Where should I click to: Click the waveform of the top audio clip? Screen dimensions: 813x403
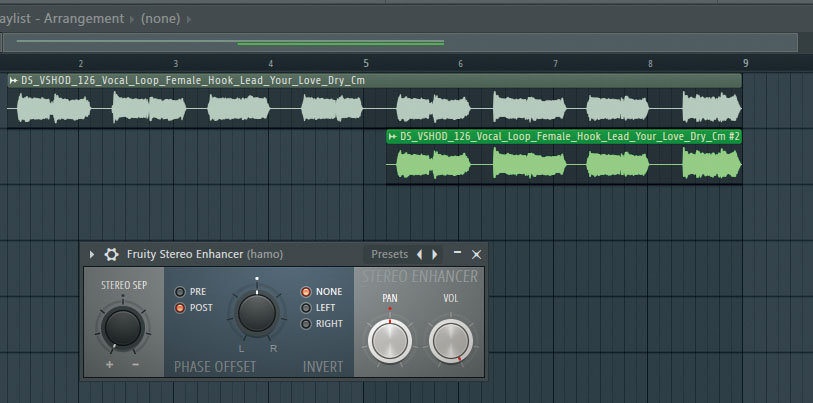click(x=374, y=108)
